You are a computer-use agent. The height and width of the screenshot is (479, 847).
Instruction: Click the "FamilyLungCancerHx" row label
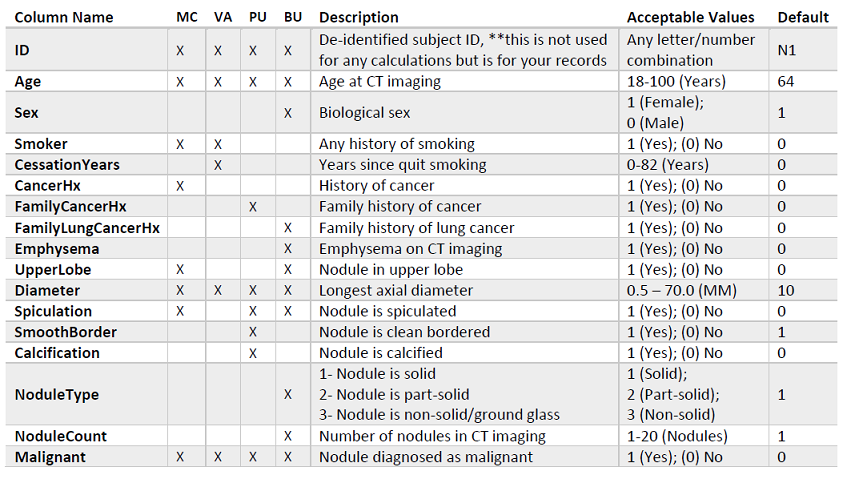click(87, 227)
